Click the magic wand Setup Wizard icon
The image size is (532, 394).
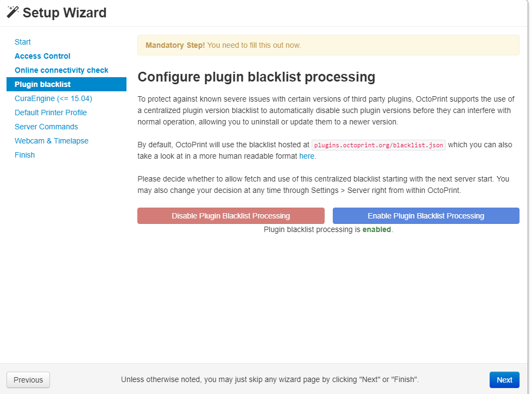[12, 11]
